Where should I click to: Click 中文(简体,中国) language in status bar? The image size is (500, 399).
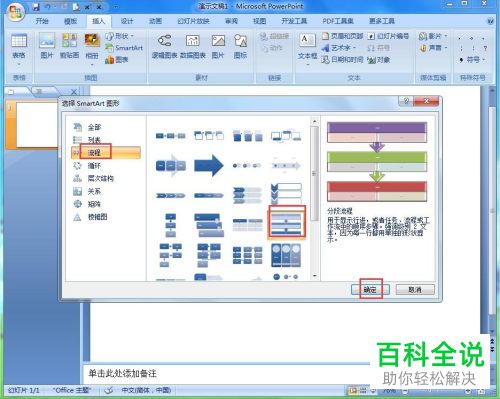pyautogui.click(x=146, y=390)
